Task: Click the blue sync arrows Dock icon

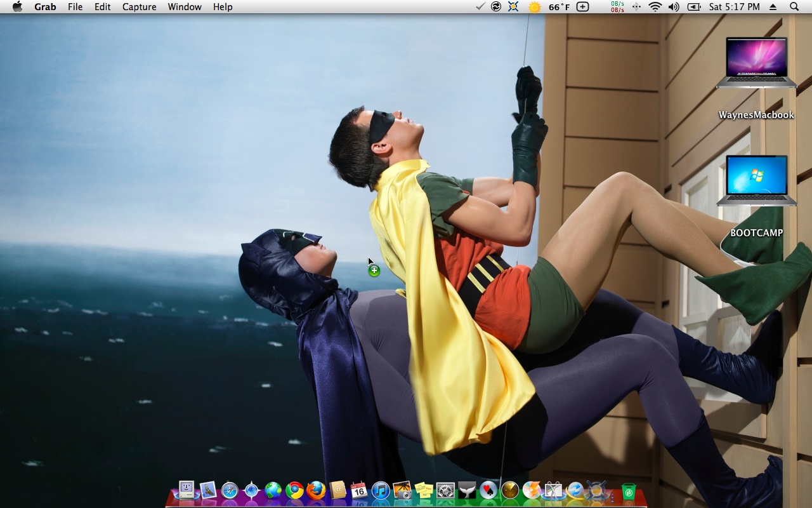Action: pos(575,490)
